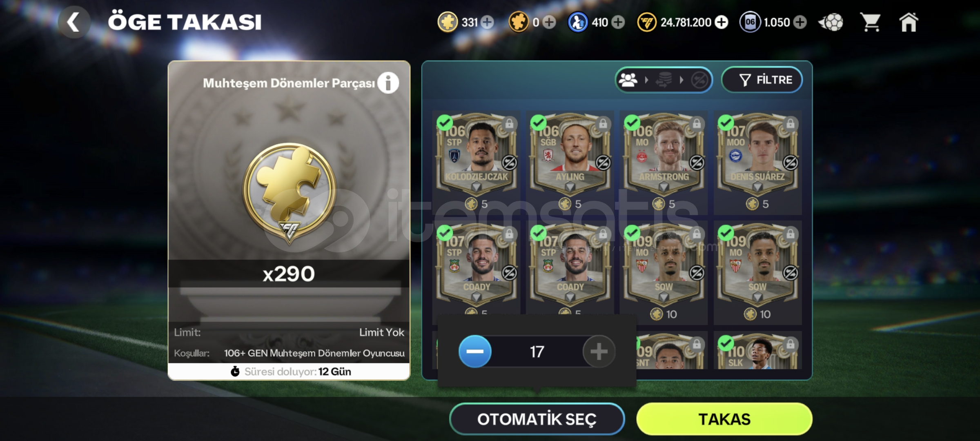Deselect the Kolodziejczak 106 player card checkmark

point(444,122)
